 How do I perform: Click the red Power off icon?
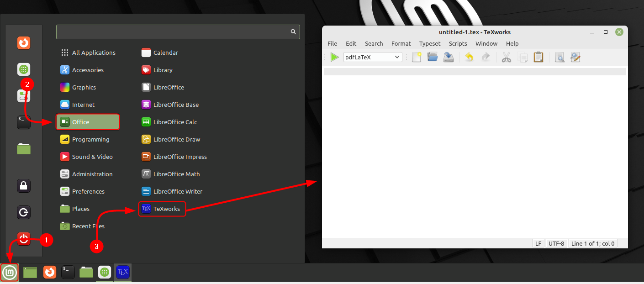coord(24,239)
